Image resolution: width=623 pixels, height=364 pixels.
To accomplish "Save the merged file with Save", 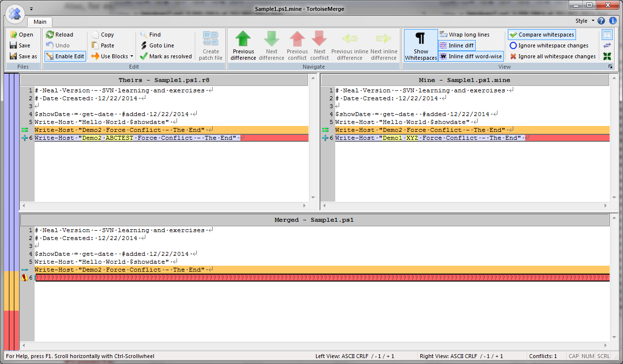I will coord(20,45).
